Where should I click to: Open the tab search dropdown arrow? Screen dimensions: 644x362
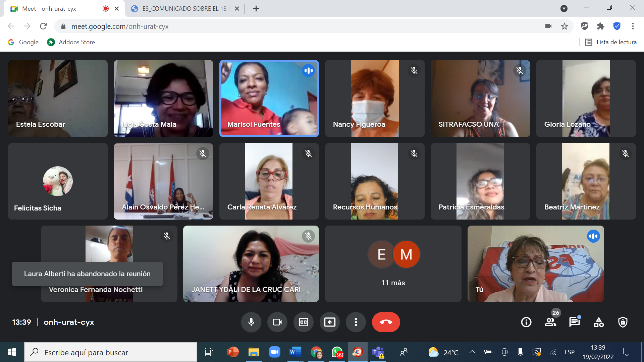(564, 9)
